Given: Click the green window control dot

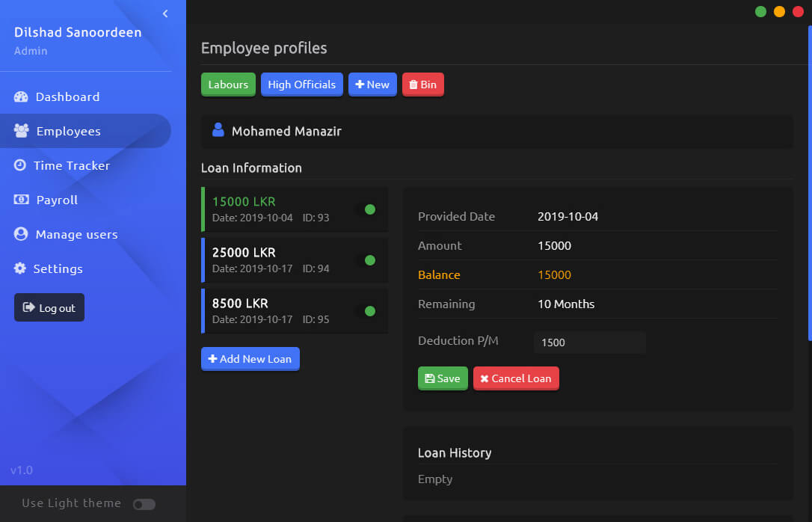Looking at the screenshot, I should click(760, 11).
